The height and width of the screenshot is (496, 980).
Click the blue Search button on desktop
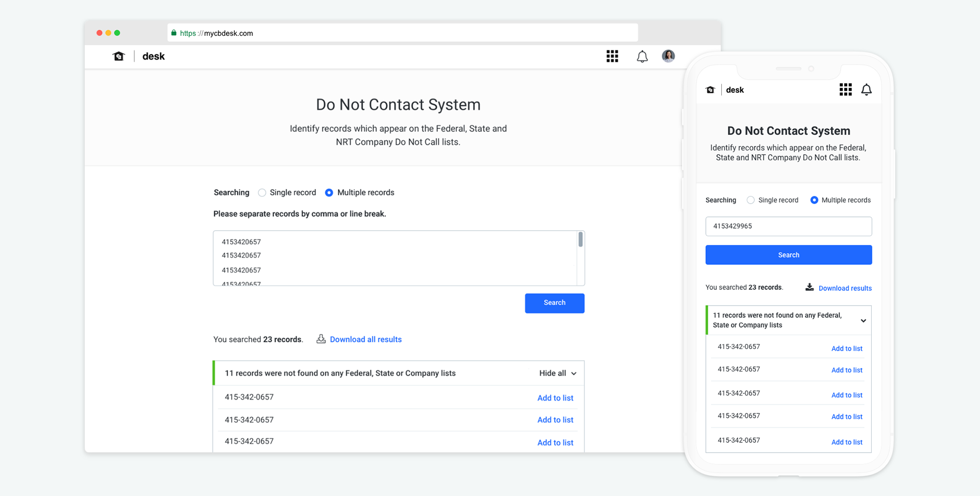(554, 303)
